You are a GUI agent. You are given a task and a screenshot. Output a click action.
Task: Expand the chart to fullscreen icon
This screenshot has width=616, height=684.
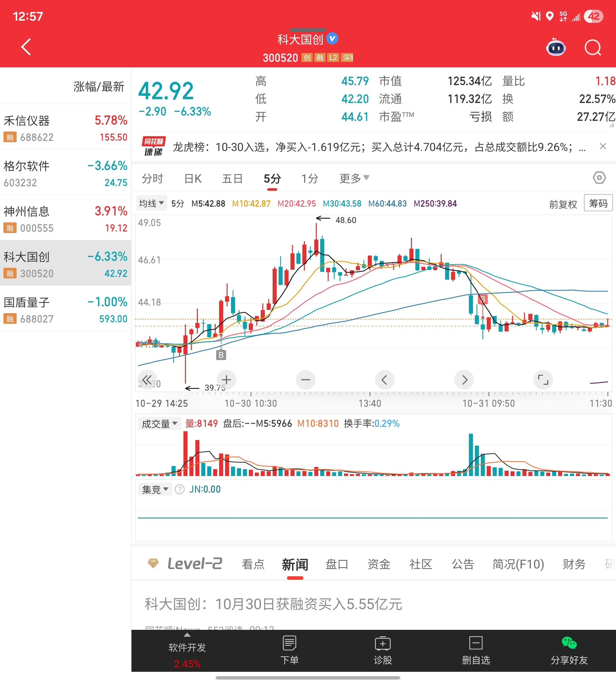pyautogui.click(x=543, y=380)
